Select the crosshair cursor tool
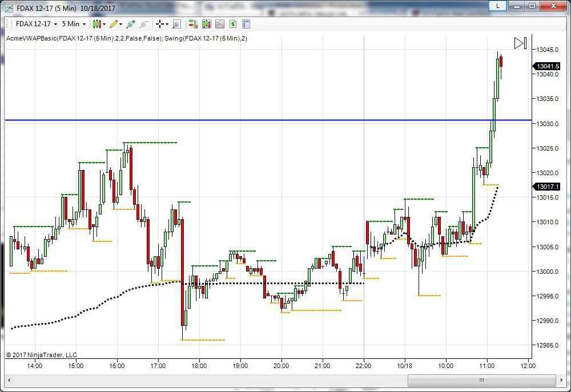 (x=161, y=24)
